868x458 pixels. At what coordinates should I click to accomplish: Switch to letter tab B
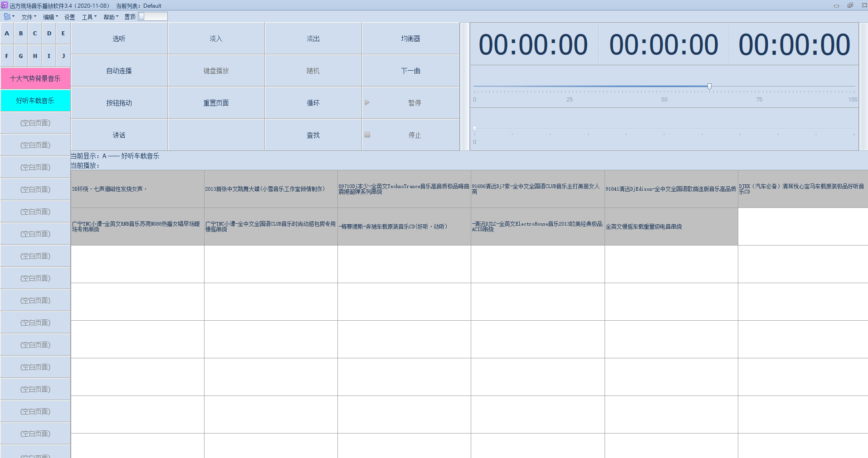tap(21, 34)
